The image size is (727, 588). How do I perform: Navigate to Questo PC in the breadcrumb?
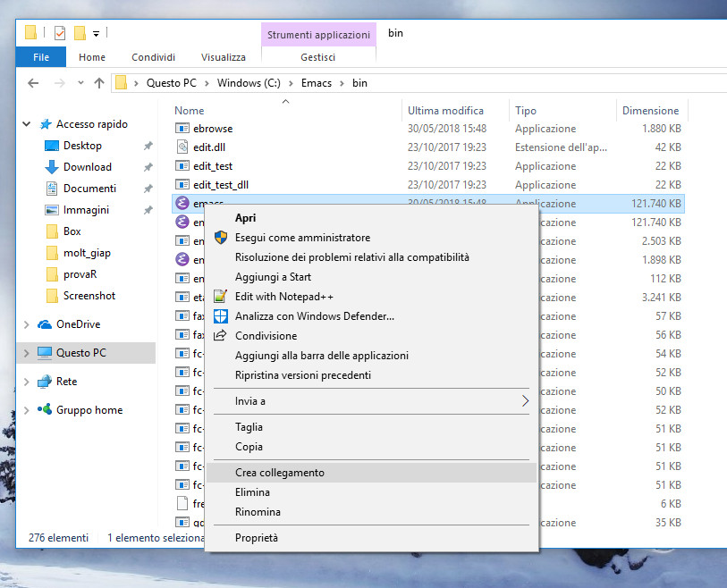171,83
